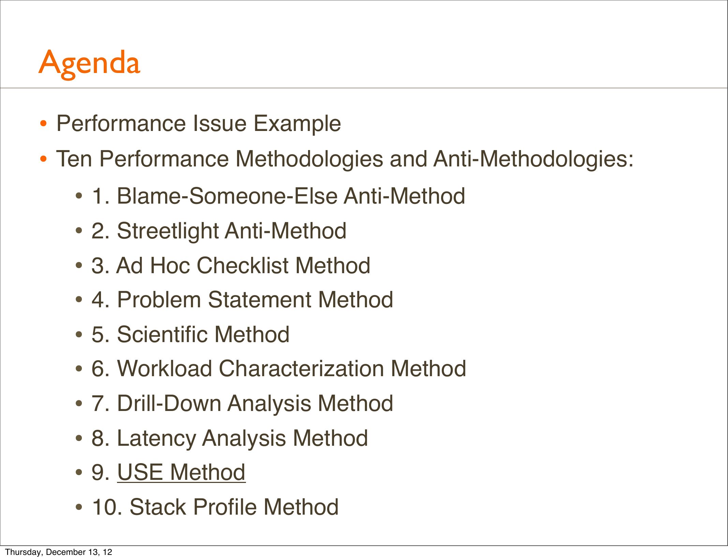
Task: Click the Streetlight Anti-Method entry
Action: pos(219,231)
